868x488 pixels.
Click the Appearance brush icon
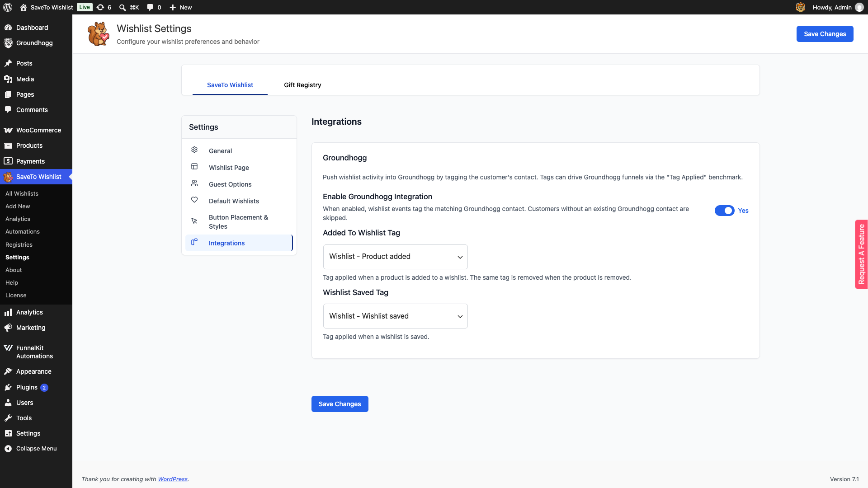point(8,371)
